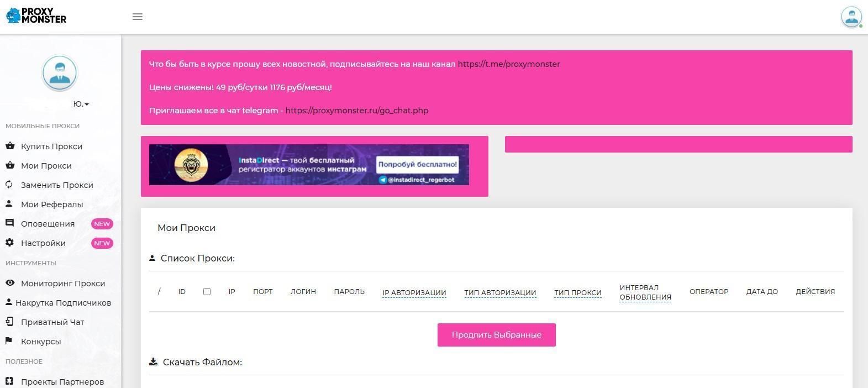868x388 pixels.
Task: Click the ИНТЕРВАЛ ОБНОВЛЕНИЯ column header
Action: pos(645,292)
